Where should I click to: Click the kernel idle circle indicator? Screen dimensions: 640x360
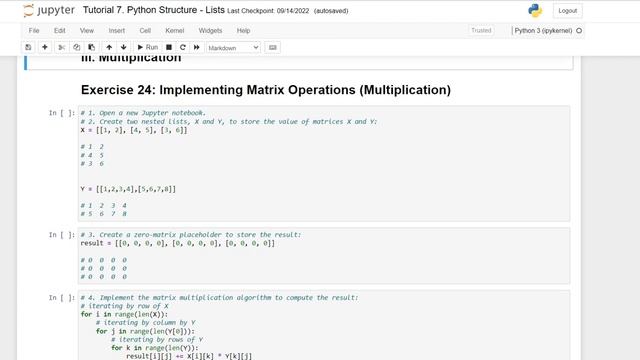point(579,31)
